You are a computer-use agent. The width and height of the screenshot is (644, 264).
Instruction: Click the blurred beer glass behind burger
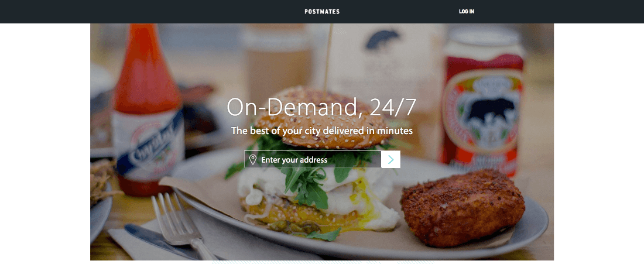[276, 61]
